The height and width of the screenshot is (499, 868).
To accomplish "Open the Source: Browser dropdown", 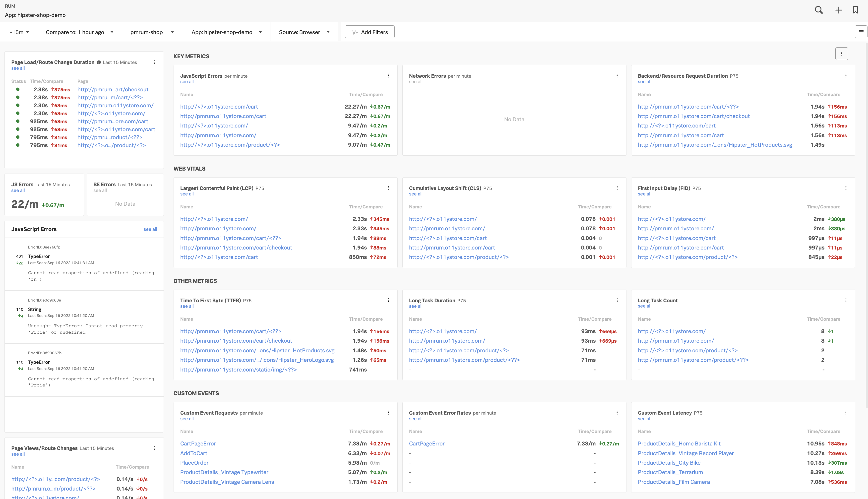I will [x=304, y=32].
